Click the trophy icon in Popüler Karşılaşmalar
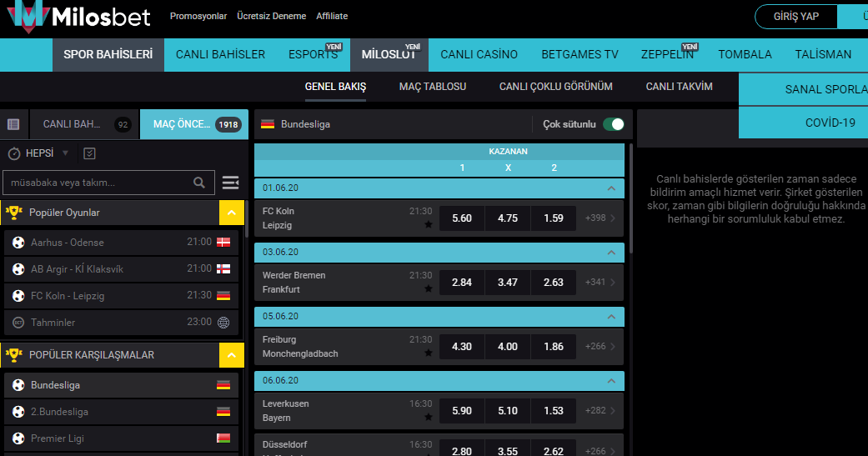The width and height of the screenshot is (868, 456). coord(14,355)
